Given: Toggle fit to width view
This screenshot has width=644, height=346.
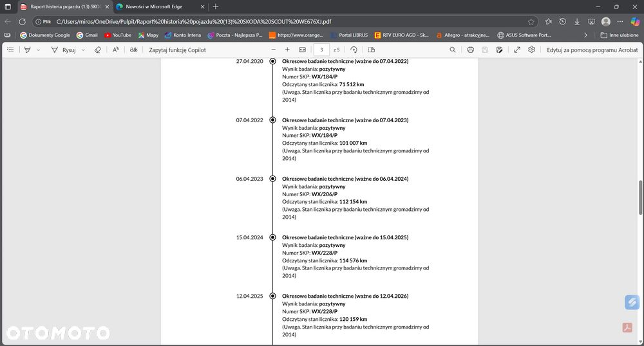Looking at the screenshot, I should pos(302,50).
